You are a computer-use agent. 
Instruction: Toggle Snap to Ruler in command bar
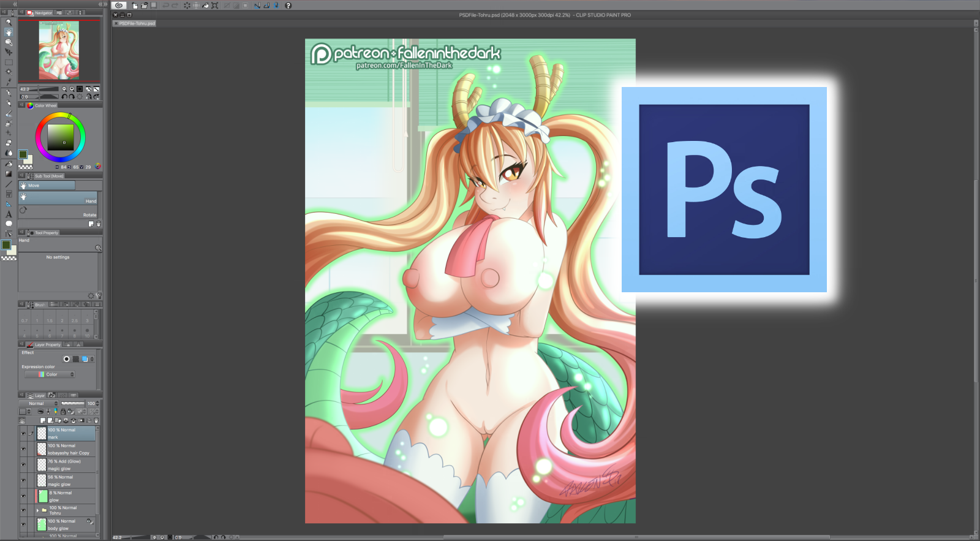click(x=257, y=6)
